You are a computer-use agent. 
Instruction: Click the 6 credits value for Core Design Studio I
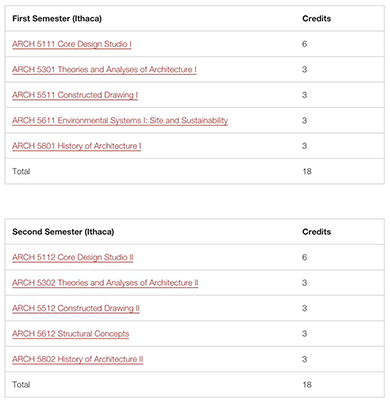[x=304, y=44]
